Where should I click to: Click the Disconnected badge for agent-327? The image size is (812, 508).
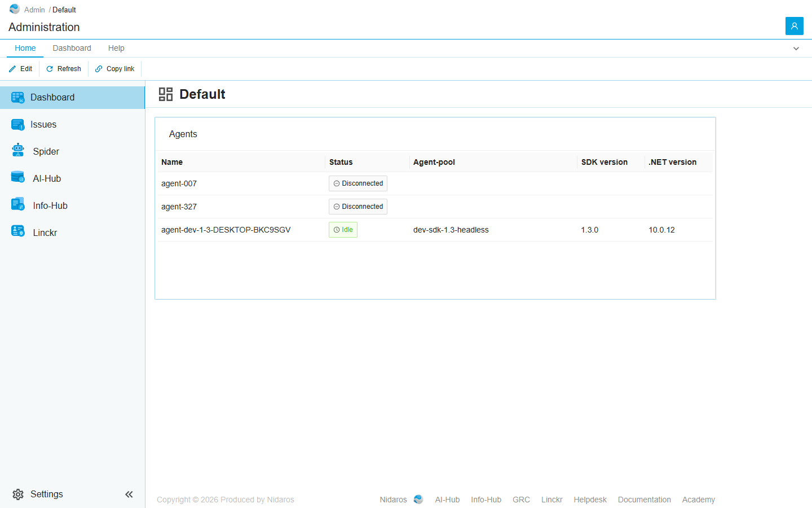pos(358,207)
